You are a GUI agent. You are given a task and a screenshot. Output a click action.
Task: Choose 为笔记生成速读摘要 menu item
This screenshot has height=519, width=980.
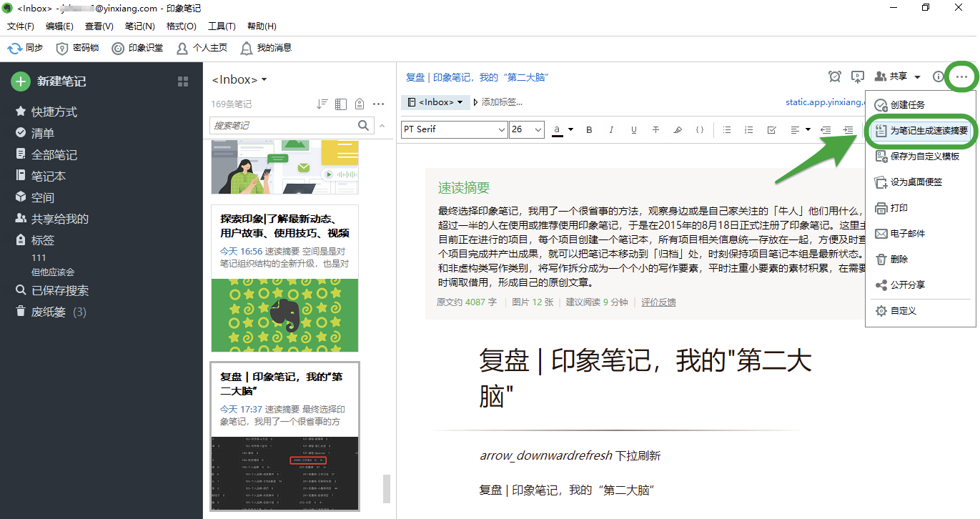tap(919, 130)
